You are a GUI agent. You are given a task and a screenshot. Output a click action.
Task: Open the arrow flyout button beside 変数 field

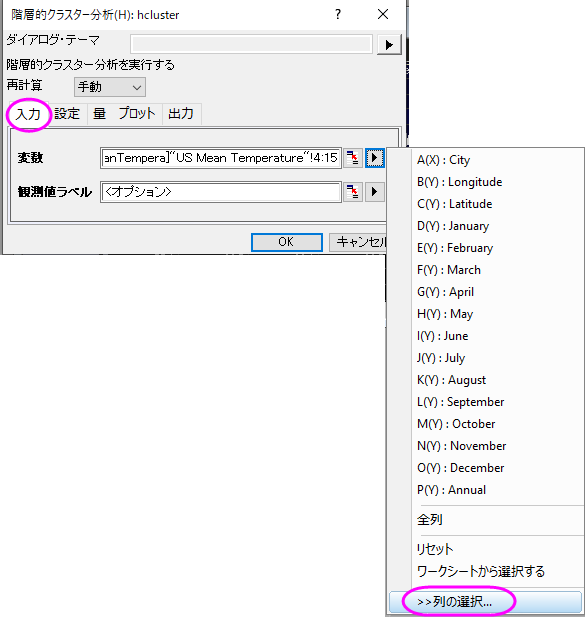375,158
